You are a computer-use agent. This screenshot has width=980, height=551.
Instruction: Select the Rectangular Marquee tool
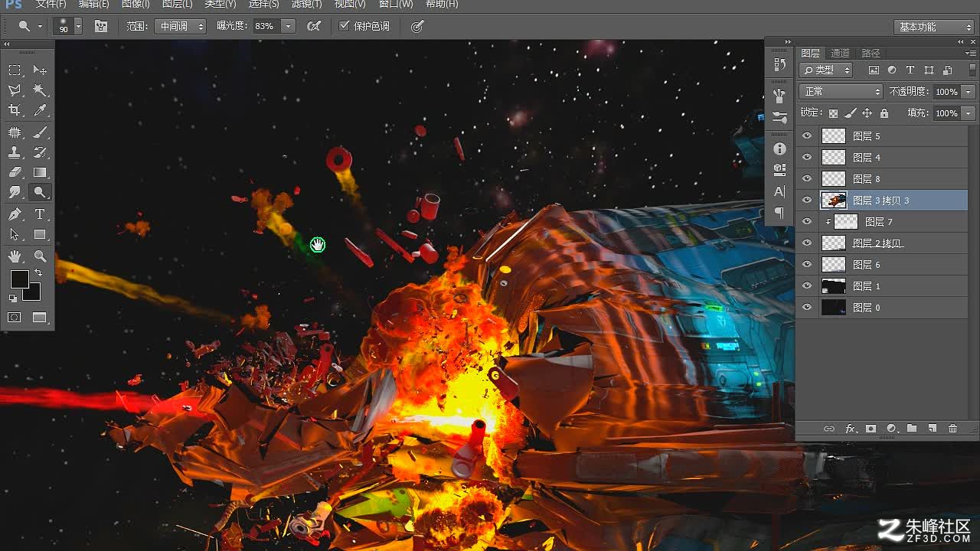point(15,70)
